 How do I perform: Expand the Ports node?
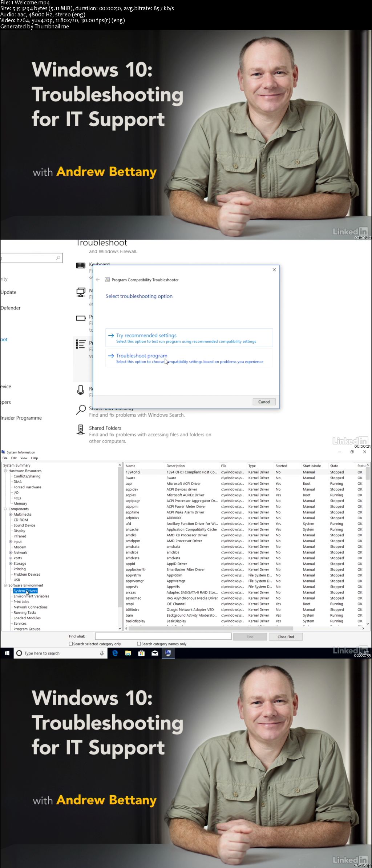pos(11,558)
